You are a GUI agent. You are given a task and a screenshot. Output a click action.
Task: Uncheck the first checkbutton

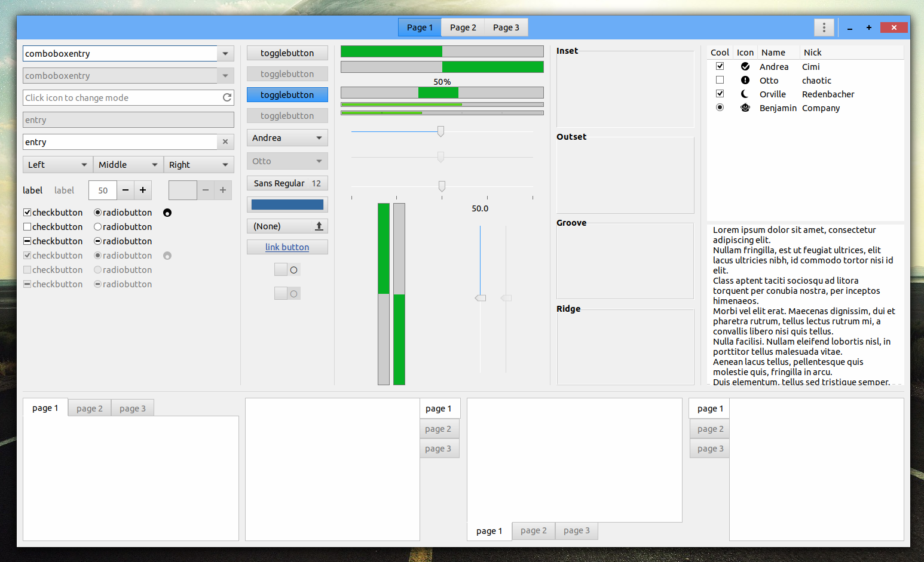(26, 212)
